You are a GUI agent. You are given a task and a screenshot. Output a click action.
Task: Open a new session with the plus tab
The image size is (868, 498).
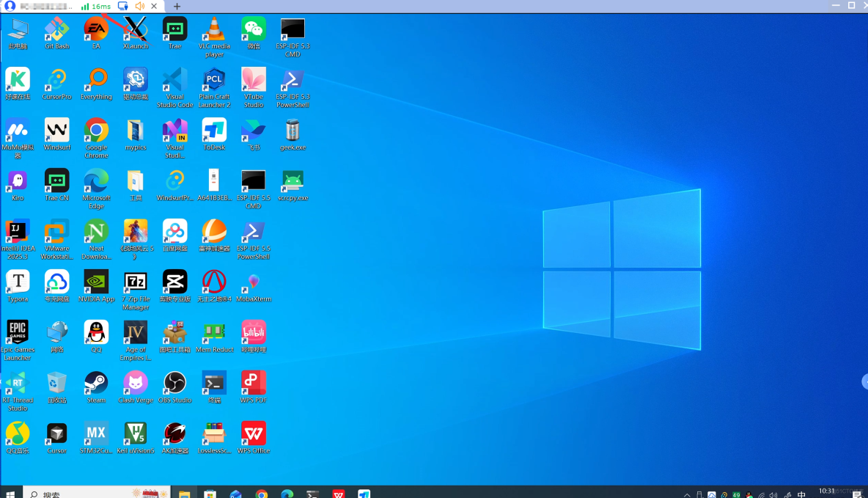(x=176, y=7)
